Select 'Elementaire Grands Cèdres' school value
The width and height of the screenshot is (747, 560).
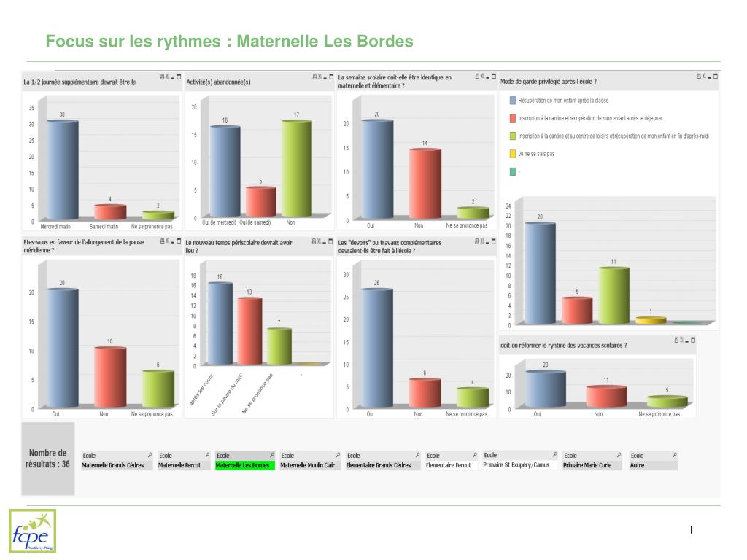tap(383, 465)
